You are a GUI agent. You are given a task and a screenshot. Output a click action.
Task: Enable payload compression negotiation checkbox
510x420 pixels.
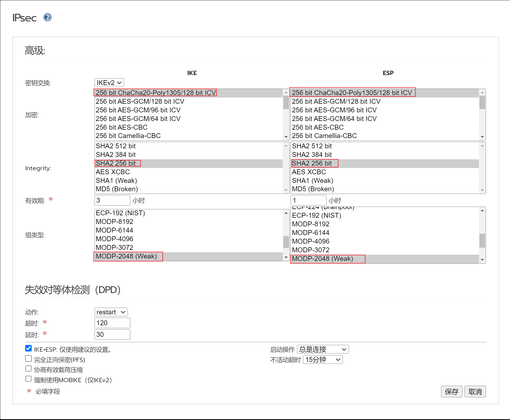point(28,369)
